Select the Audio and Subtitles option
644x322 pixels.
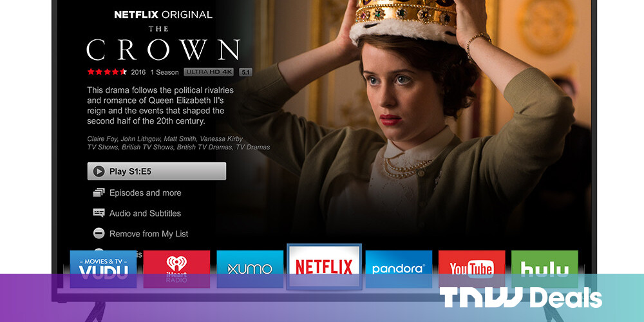145,213
